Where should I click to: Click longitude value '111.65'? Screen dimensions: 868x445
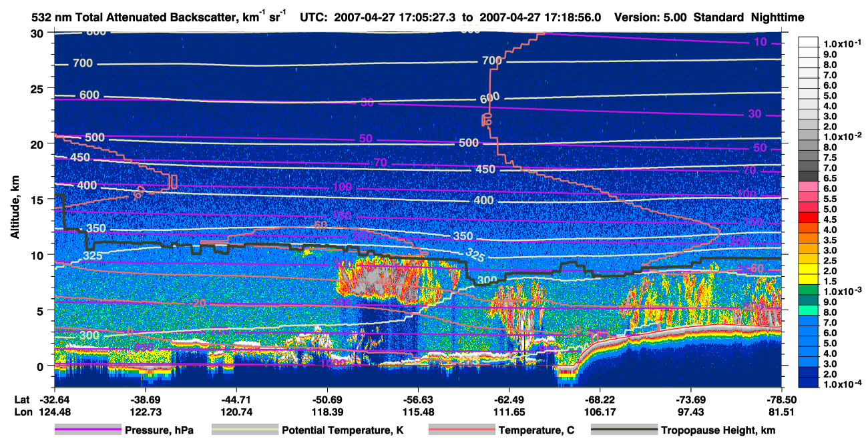coord(509,412)
